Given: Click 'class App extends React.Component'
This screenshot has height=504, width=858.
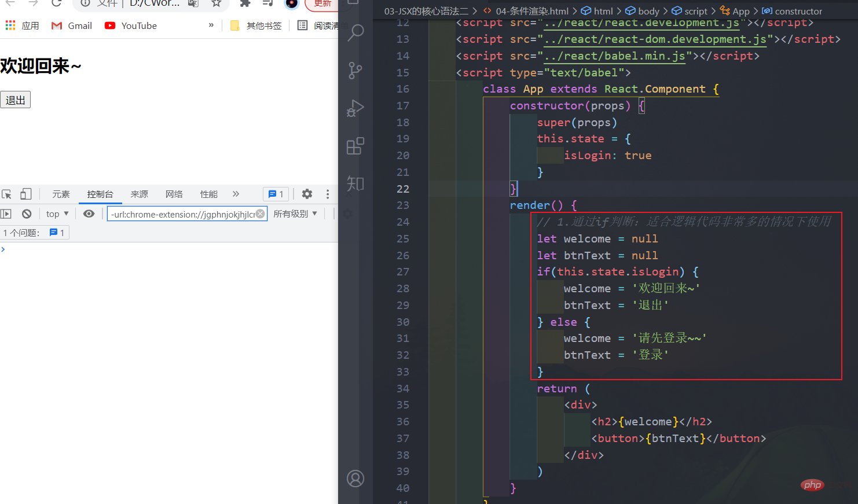Looking at the screenshot, I should (x=594, y=89).
